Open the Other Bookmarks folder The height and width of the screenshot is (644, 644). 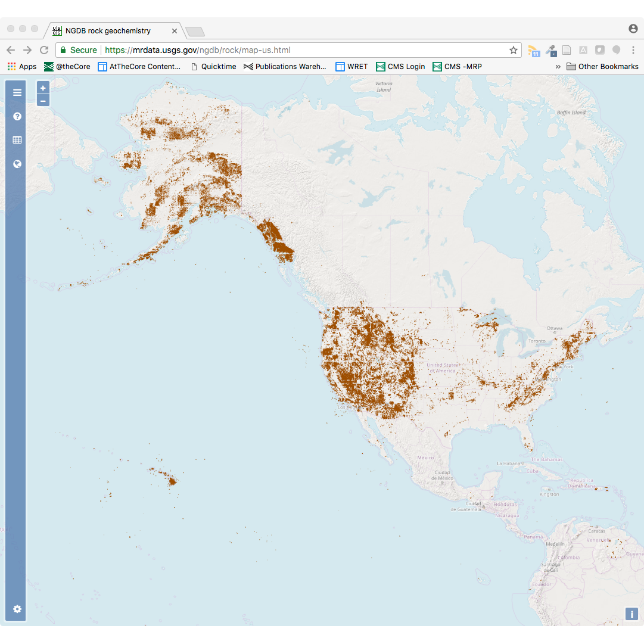click(x=602, y=67)
